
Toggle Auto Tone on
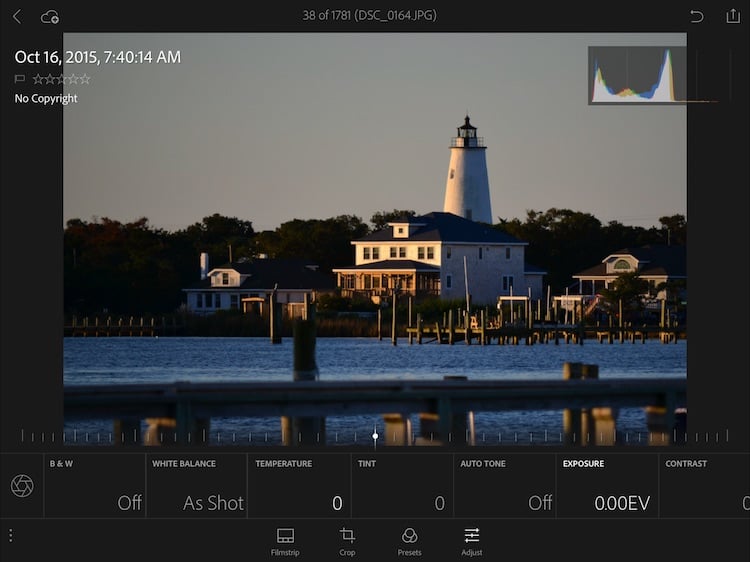(x=505, y=486)
